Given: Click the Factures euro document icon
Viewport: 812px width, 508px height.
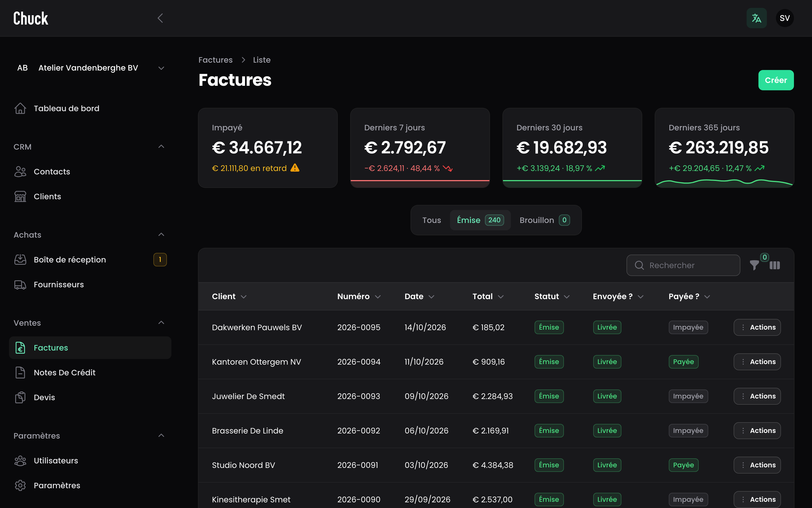Looking at the screenshot, I should (x=20, y=348).
